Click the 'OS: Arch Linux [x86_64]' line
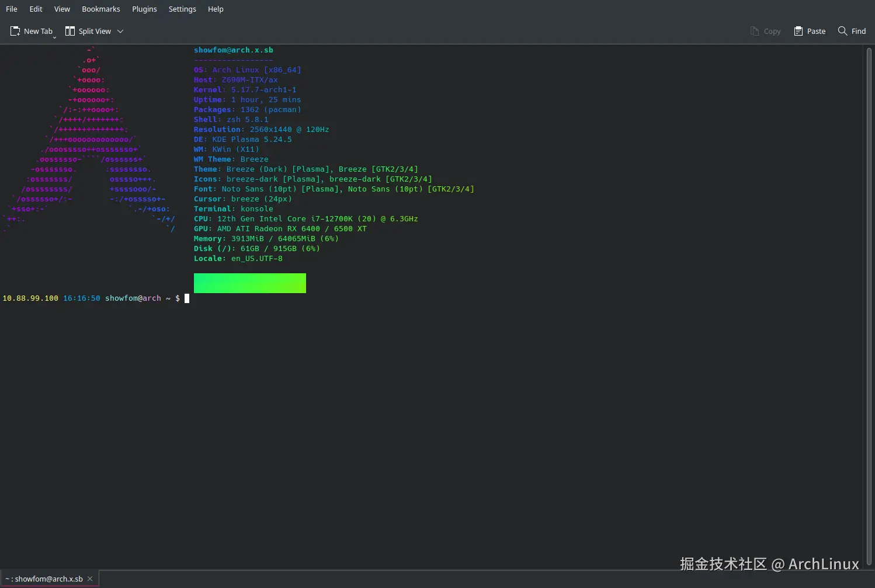 pyautogui.click(x=248, y=70)
